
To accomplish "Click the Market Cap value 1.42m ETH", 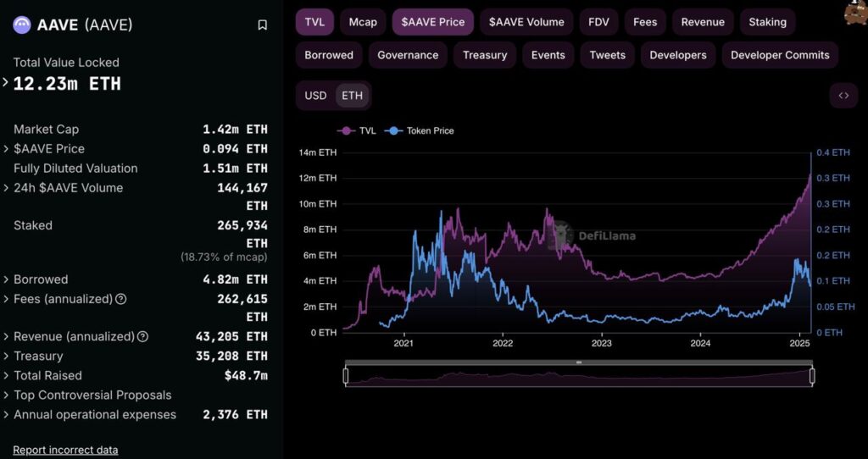I will [235, 130].
